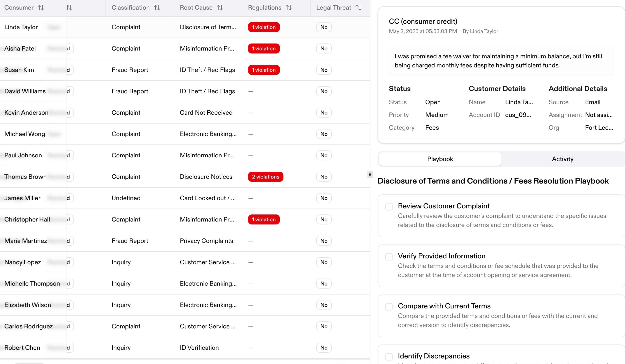The height and width of the screenshot is (364, 625).
Task: Select the Kevin Anderson row
Action: [x=185, y=113]
